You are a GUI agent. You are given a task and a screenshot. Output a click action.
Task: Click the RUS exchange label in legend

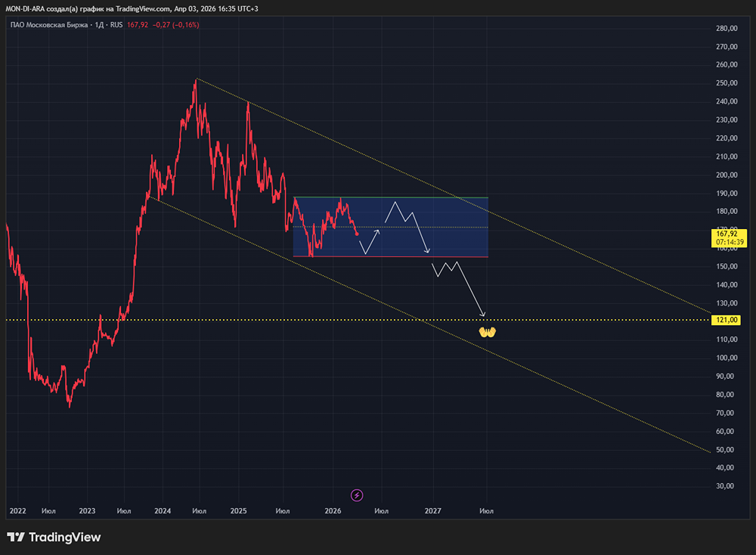(116, 25)
